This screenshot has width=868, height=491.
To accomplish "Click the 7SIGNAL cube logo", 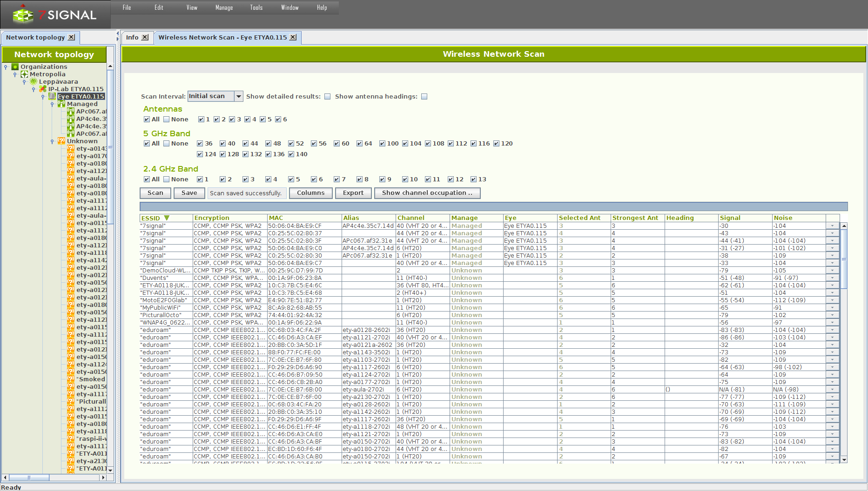I will (x=22, y=15).
